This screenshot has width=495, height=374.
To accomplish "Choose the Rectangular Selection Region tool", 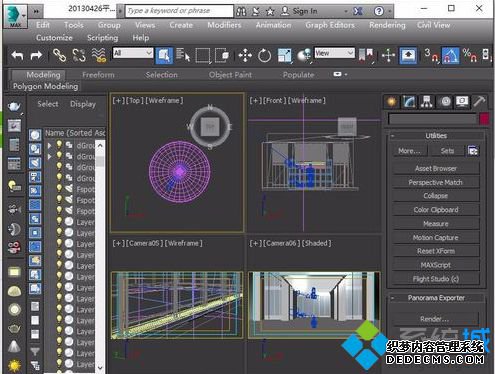I will point(203,55).
